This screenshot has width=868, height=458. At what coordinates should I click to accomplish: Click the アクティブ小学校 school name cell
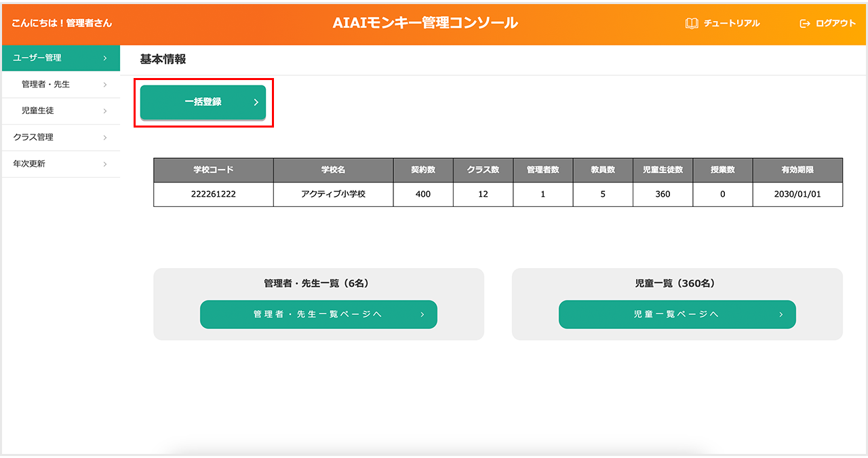click(x=333, y=194)
